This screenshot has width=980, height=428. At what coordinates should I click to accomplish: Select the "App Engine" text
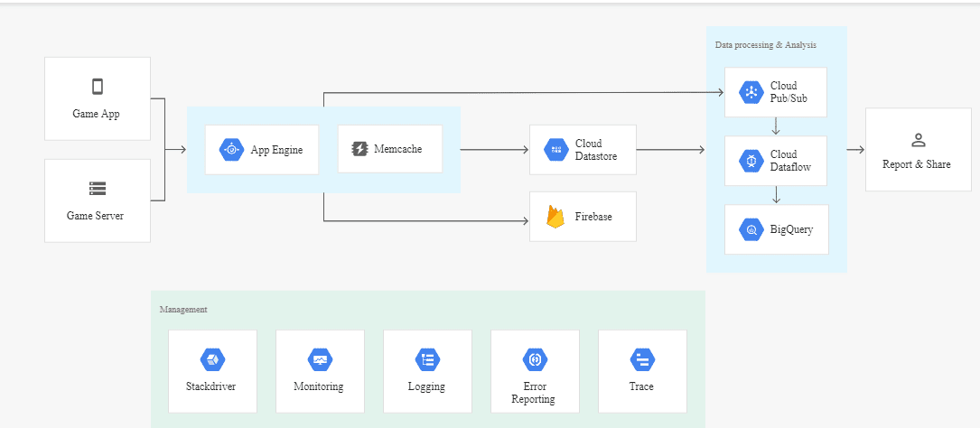277,150
